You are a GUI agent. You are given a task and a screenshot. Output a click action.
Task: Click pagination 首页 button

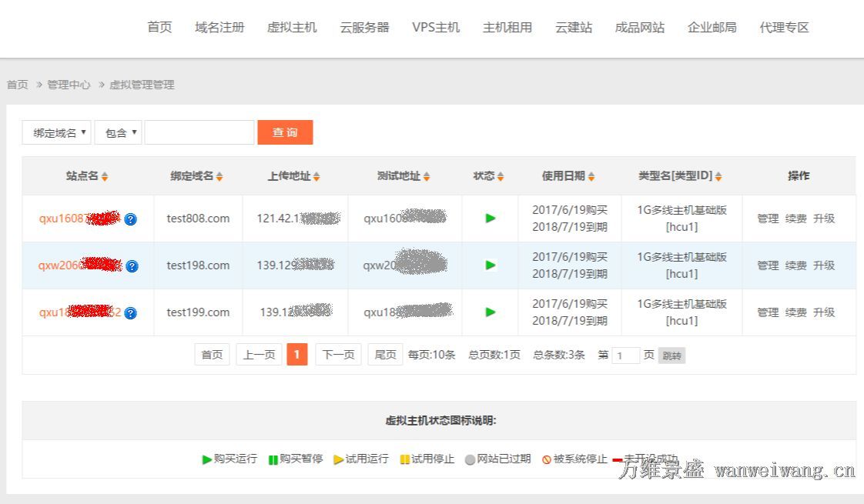tap(212, 354)
